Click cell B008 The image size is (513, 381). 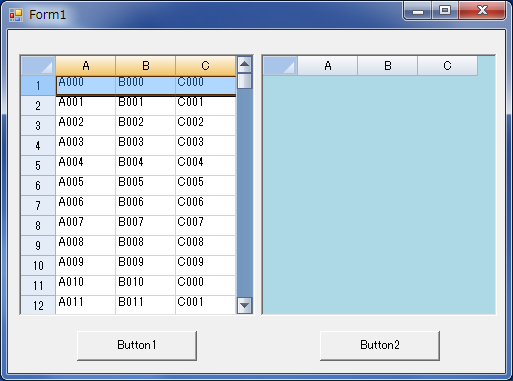coord(146,246)
